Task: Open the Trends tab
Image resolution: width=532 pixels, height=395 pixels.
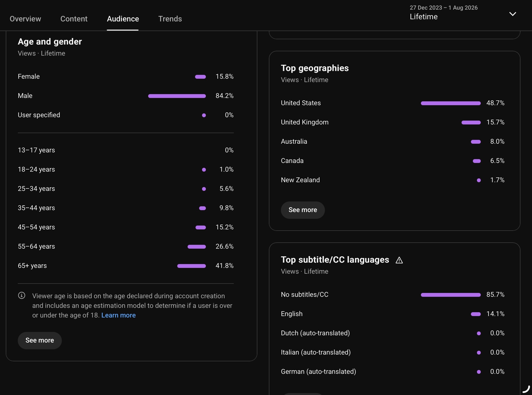Action: click(170, 19)
